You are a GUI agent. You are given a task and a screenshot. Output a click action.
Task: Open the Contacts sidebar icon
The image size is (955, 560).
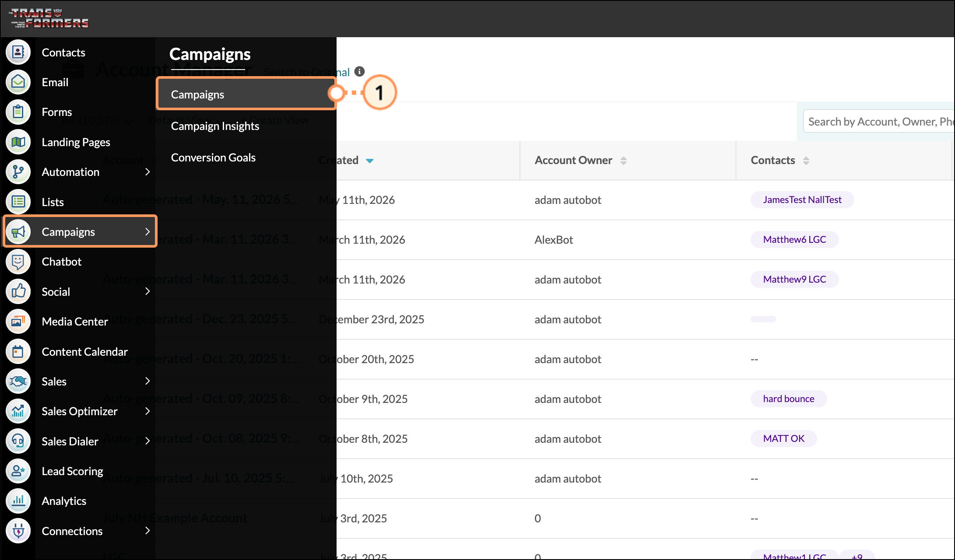[x=18, y=52]
